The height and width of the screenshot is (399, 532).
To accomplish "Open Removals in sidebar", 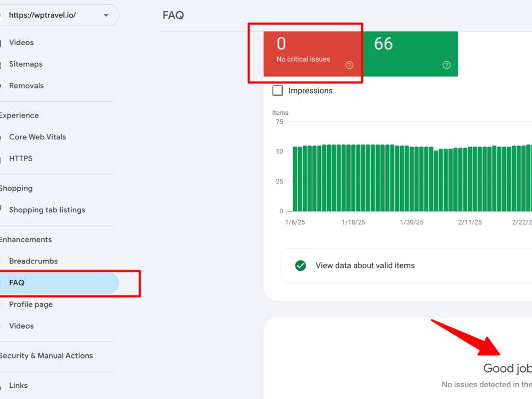I will click(x=27, y=86).
